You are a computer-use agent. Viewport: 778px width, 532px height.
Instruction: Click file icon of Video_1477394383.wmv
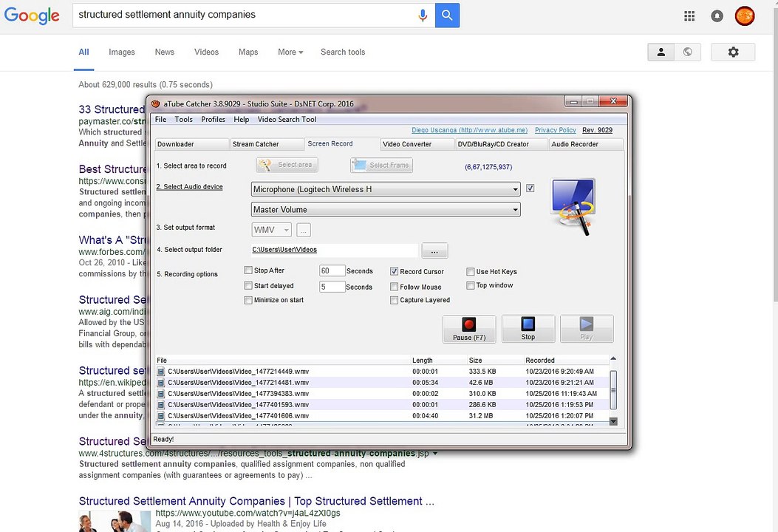click(161, 394)
